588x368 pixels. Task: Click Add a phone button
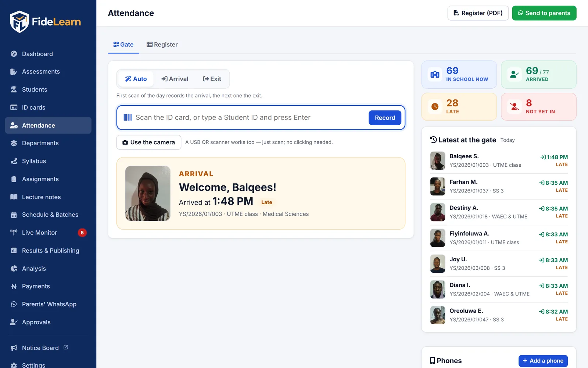543,361
